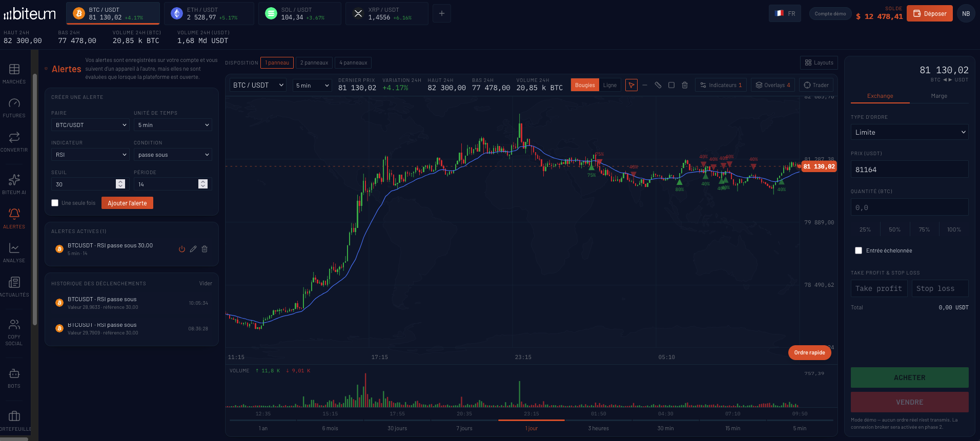Open the Condition 'passe sous' dropdown
The height and width of the screenshot is (441, 980).
(x=173, y=155)
